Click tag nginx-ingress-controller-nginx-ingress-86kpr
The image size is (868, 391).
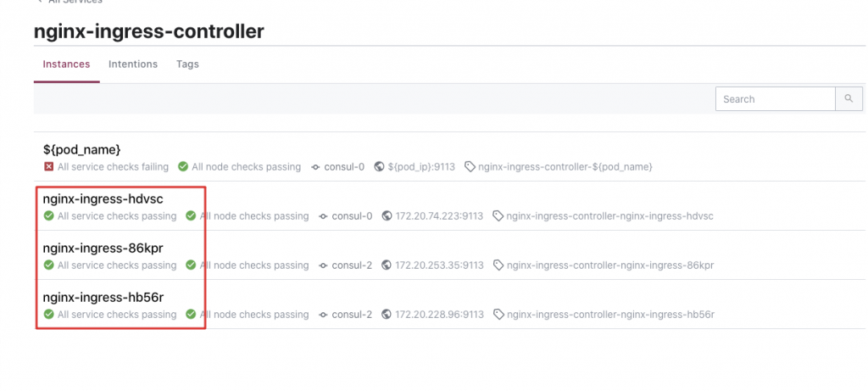610,265
